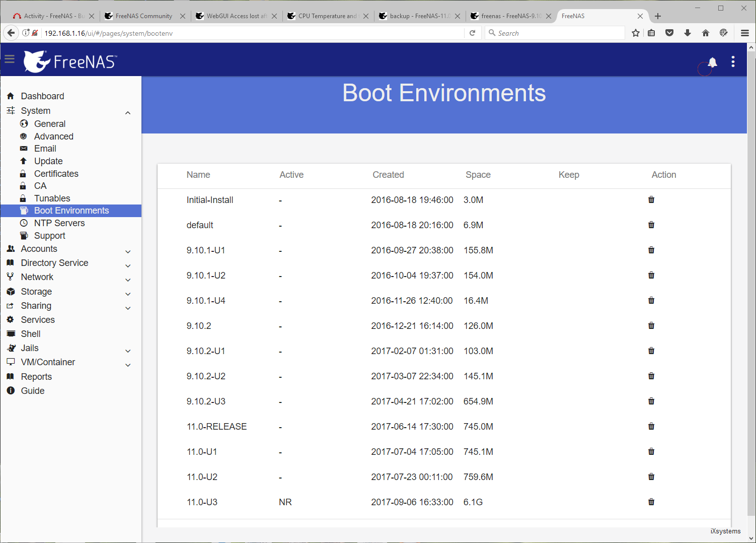This screenshot has width=756, height=543.
Task: Open General system settings
Action: coord(50,124)
